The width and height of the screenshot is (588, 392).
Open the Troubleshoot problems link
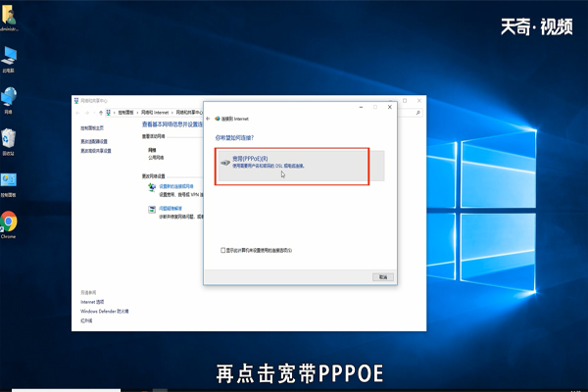coord(171,208)
